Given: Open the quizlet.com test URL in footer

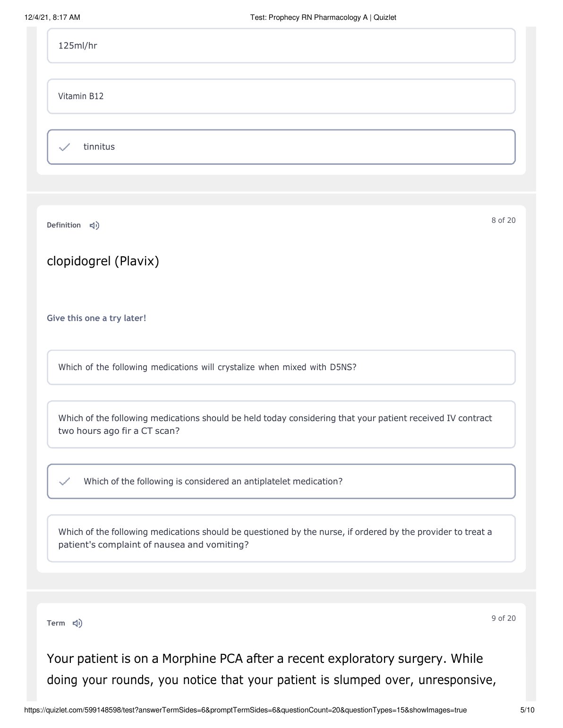Looking at the screenshot, I should tap(245, 710).
